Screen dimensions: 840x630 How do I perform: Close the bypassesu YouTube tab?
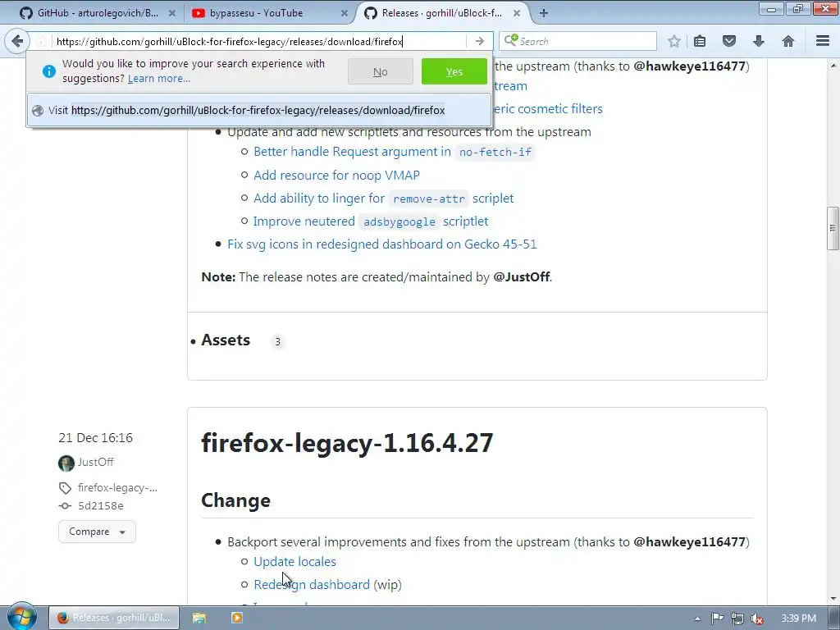coord(345,13)
